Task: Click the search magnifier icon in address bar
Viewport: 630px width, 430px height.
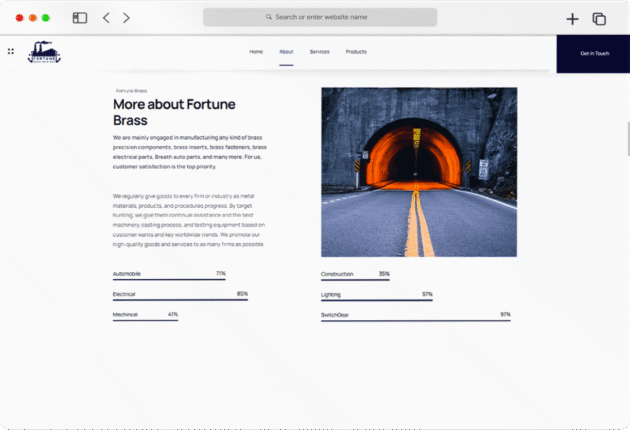Action: (269, 17)
